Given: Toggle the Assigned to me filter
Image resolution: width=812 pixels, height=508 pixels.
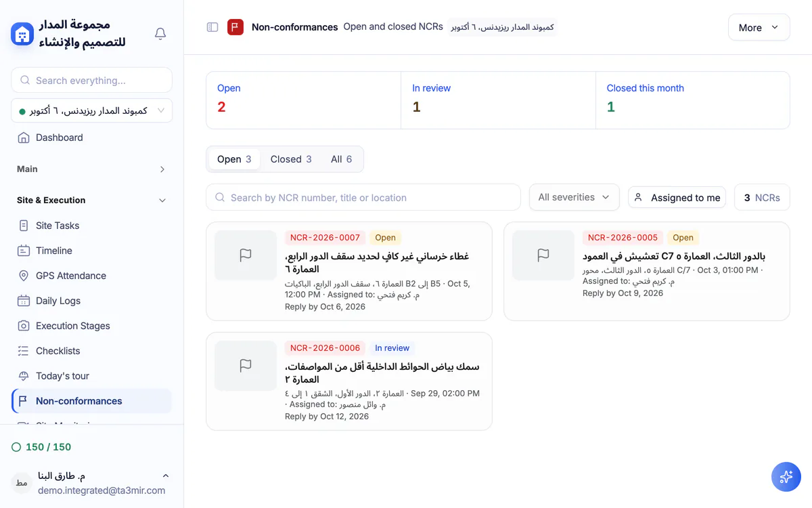Looking at the screenshot, I should (677, 197).
